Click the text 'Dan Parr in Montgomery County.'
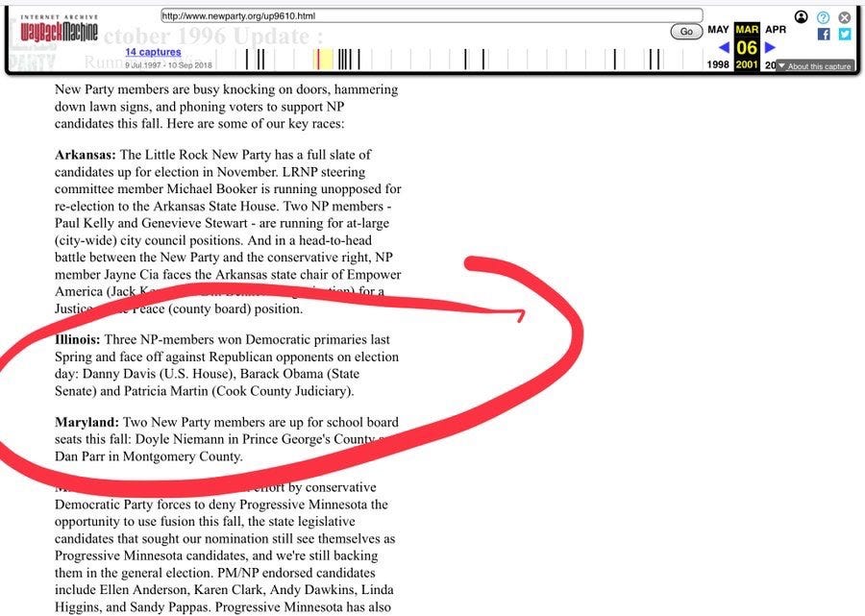Image resolution: width=865 pixels, height=616 pixels. pyautogui.click(x=148, y=456)
